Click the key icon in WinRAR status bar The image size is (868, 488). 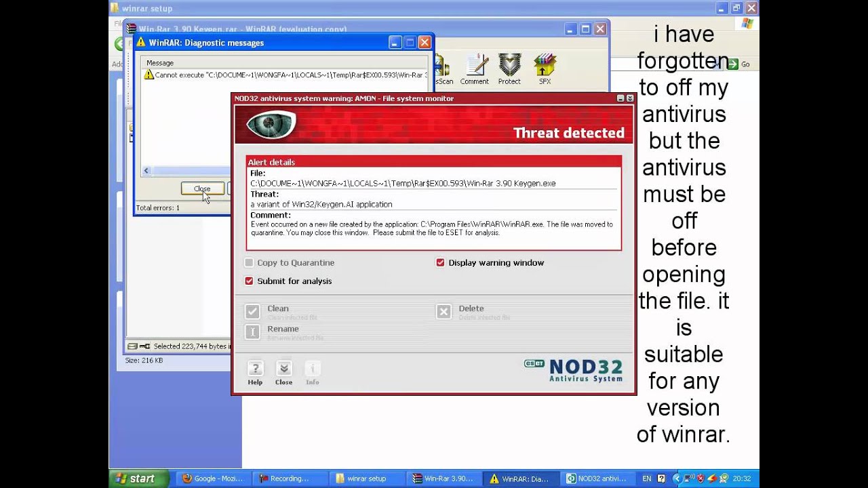(x=144, y=346)
